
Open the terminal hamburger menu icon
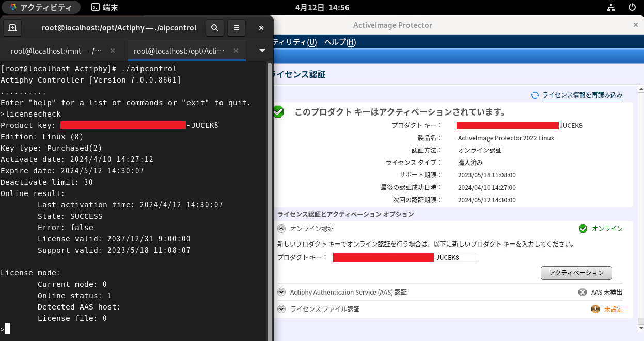pos(237,27)
